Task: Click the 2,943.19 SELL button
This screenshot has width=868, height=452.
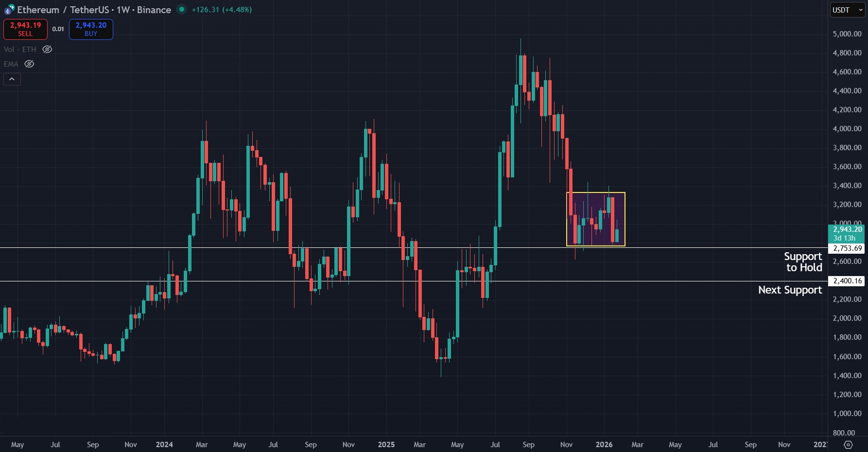Action: 25,29
